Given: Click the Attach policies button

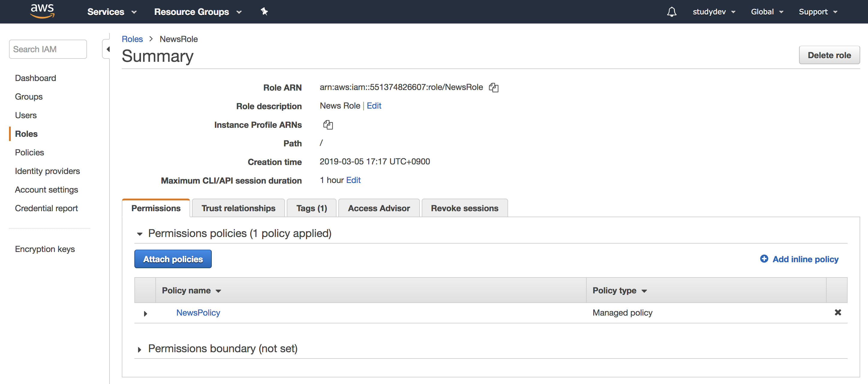Looking at the screenshot, I should [x=173, y=259].
